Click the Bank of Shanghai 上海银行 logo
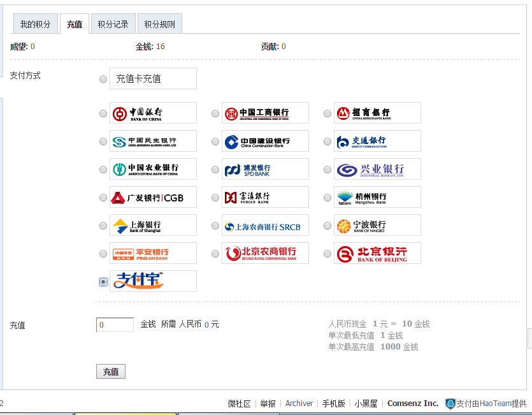The height and width of the screenshot is (415, 532). (153, 225)
